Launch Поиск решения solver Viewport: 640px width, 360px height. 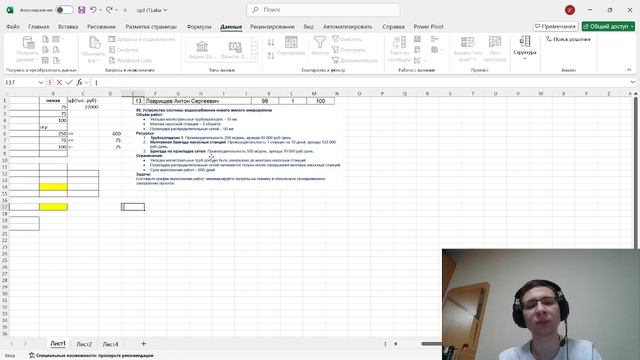tap(568, 39)
